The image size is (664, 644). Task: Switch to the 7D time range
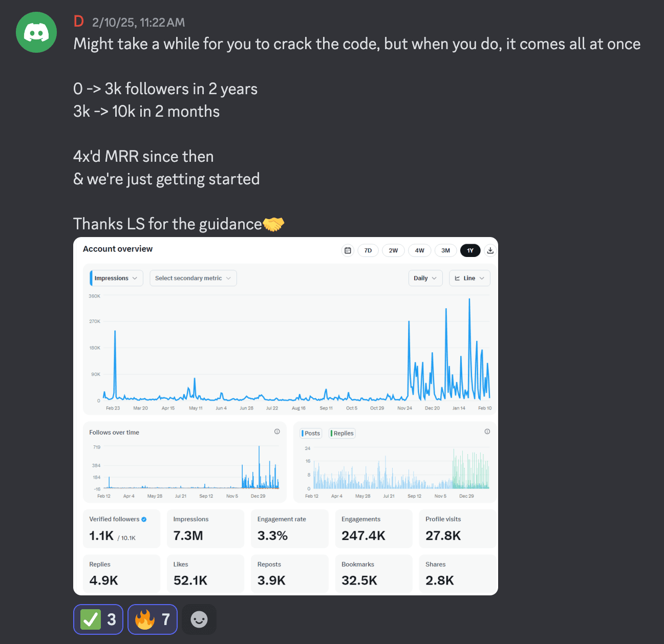pyautogui.click(x=368, y=250)
